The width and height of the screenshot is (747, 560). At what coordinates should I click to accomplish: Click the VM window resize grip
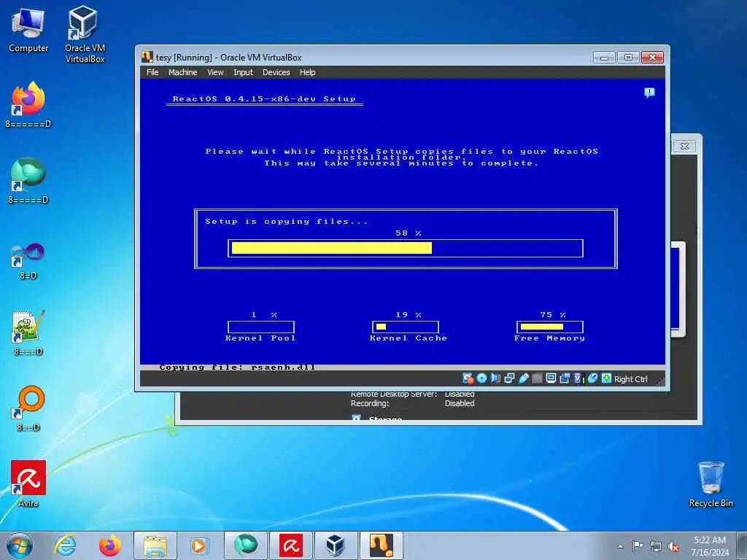tap(660, 381)
